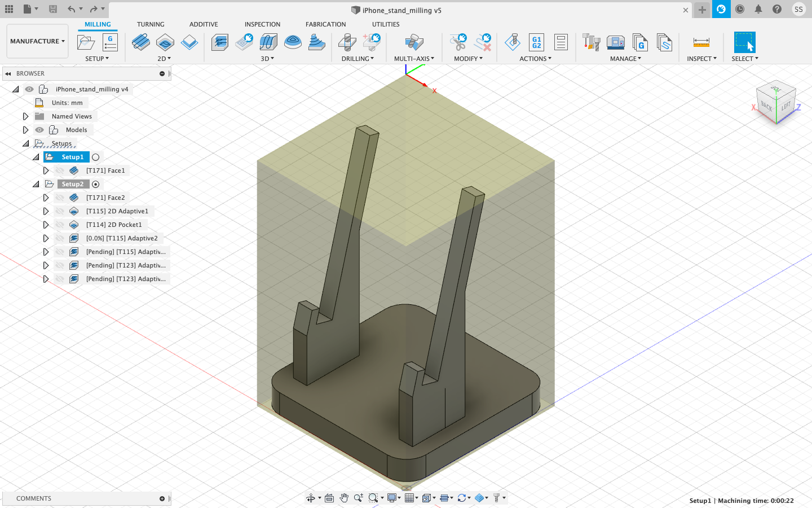Show the [T171] Face1 toolpath
Screen dimensions: 812x508
(60, 170)
